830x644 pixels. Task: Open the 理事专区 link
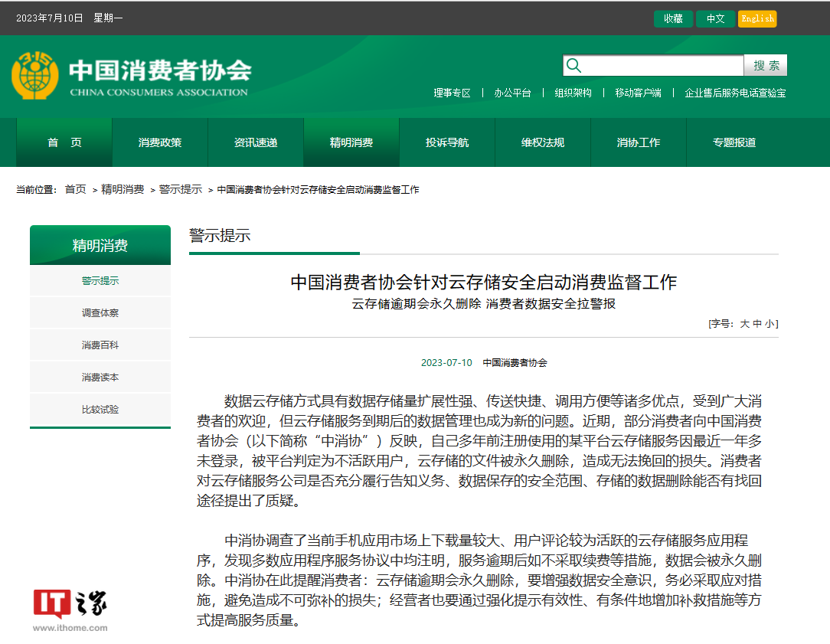point(453,93)
